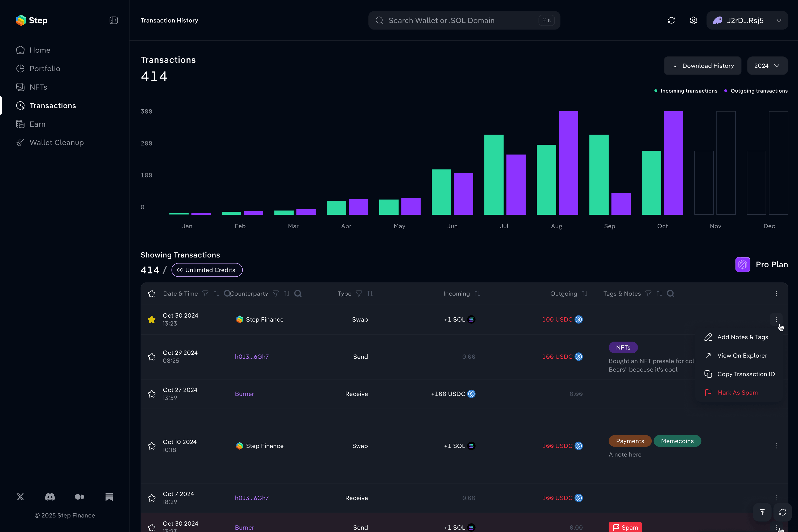Click the Pro Plan icon
Screen dimensions: 798x532
point(742,264)
